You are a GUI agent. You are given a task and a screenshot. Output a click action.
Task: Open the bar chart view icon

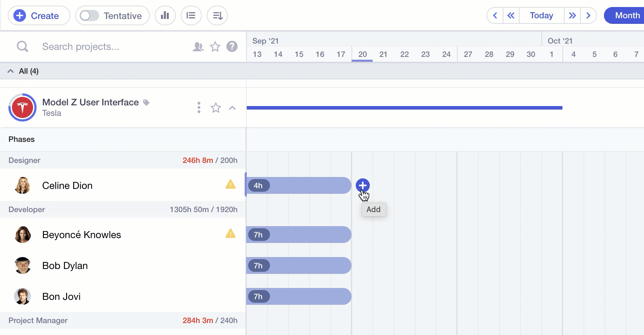pos(165,15)
